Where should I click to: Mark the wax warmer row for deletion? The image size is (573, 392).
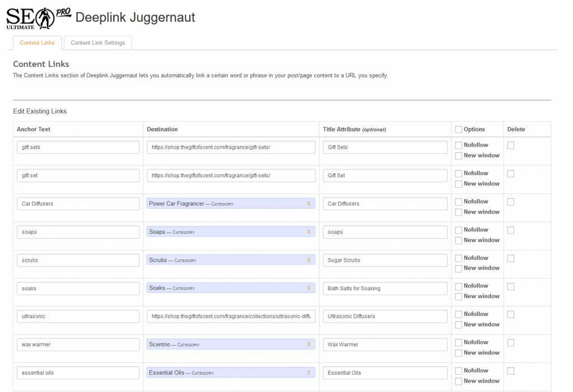pyautogui.click(x=511, y=343)
